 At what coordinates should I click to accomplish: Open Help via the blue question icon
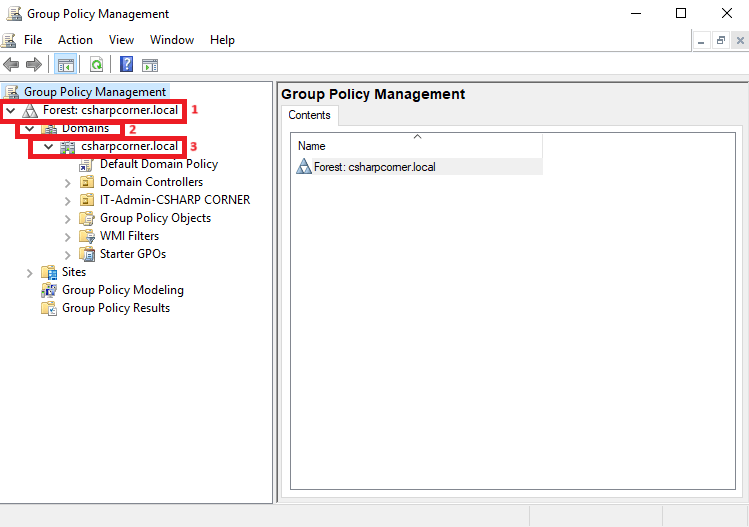[126, 64]
